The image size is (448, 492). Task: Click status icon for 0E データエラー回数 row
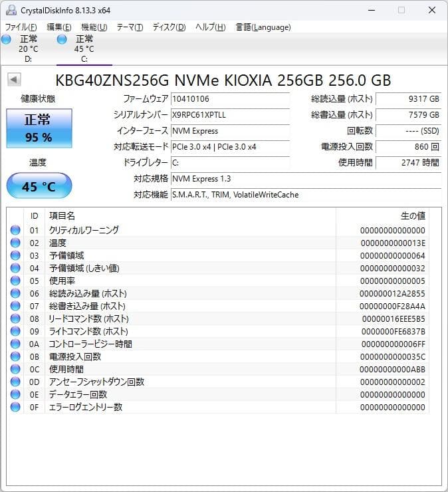15,394
